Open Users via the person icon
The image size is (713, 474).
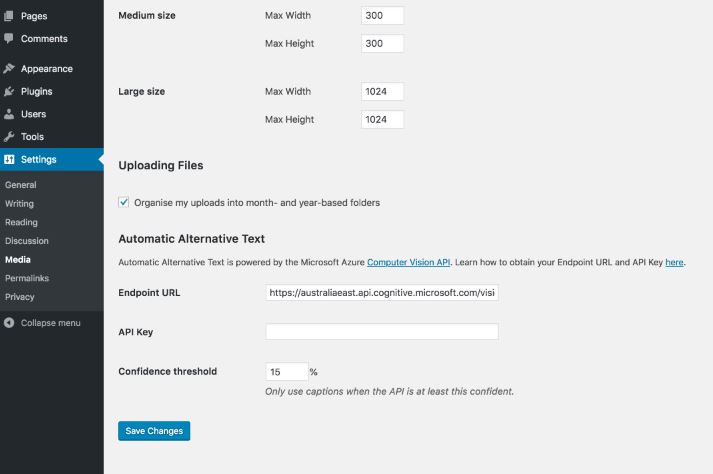click(x=9, y=114)
